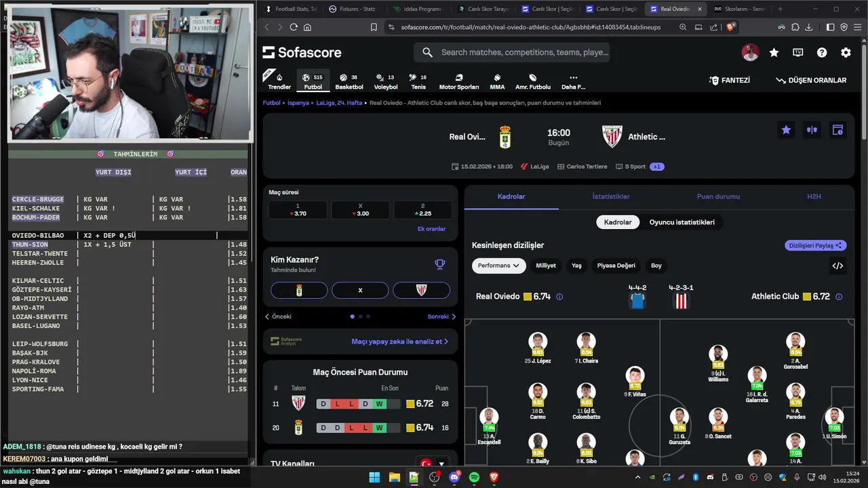Show hidden system tray icons chevron
The width and height of the screenshot is (868, 488).
[636, 477]
